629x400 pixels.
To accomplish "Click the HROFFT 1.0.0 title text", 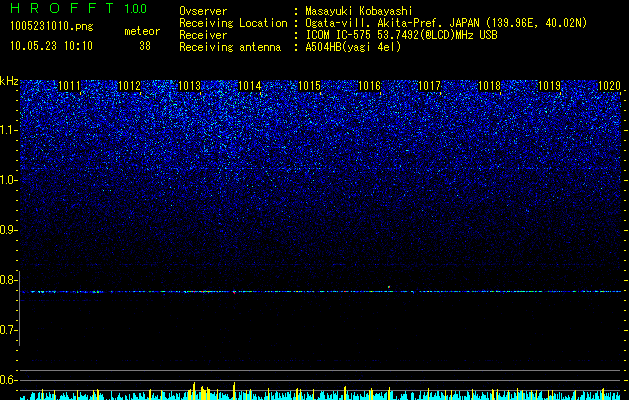I will (79, 8).
